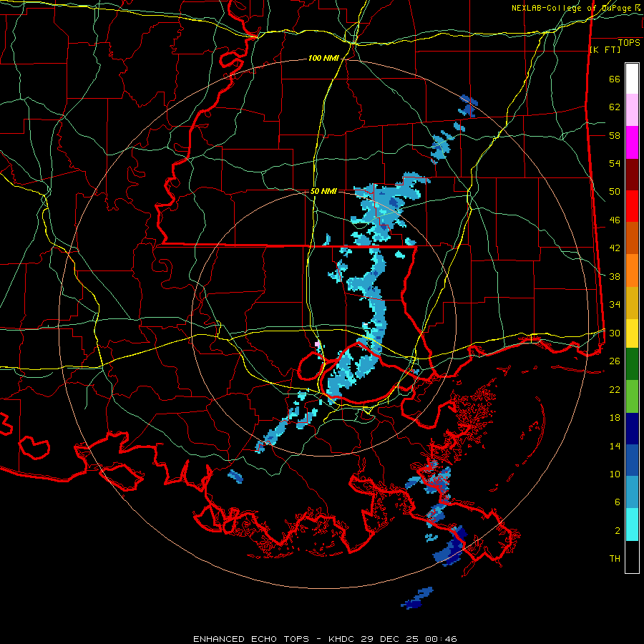Screen dimensions: 644x644
Task: Select the navy blue legend swatch
Action: (632, 429)
